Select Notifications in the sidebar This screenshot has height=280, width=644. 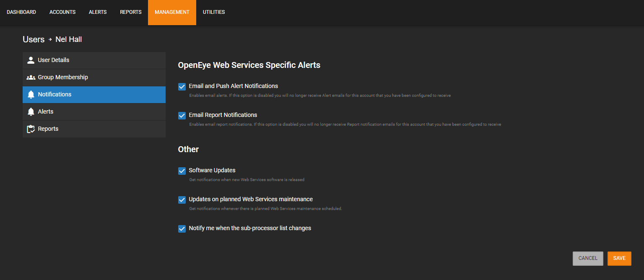(94, 95)
